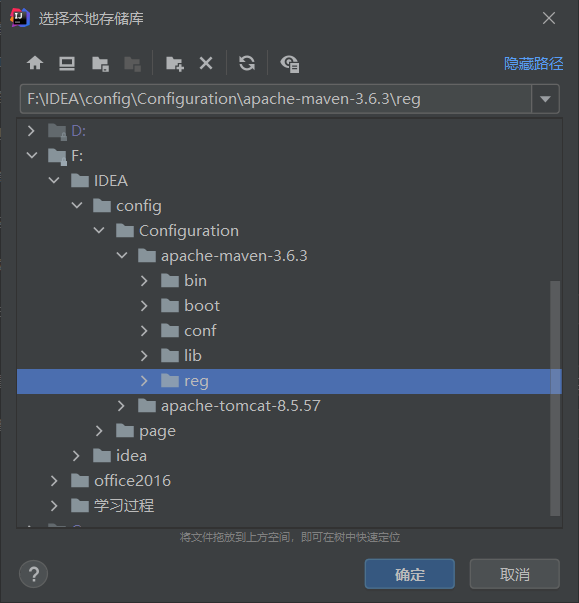Go to the home directory
Screen dimensions: 579x603
click(x=35, y=63)
